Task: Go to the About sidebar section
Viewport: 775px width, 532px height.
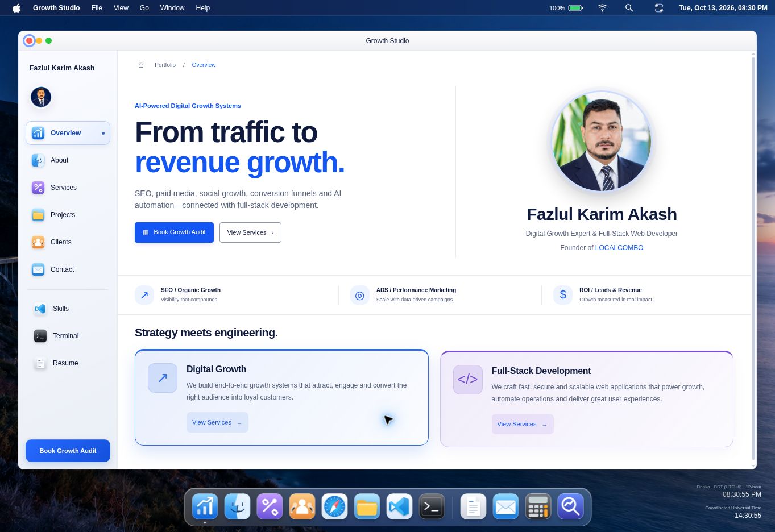Action: pos(68,160)
